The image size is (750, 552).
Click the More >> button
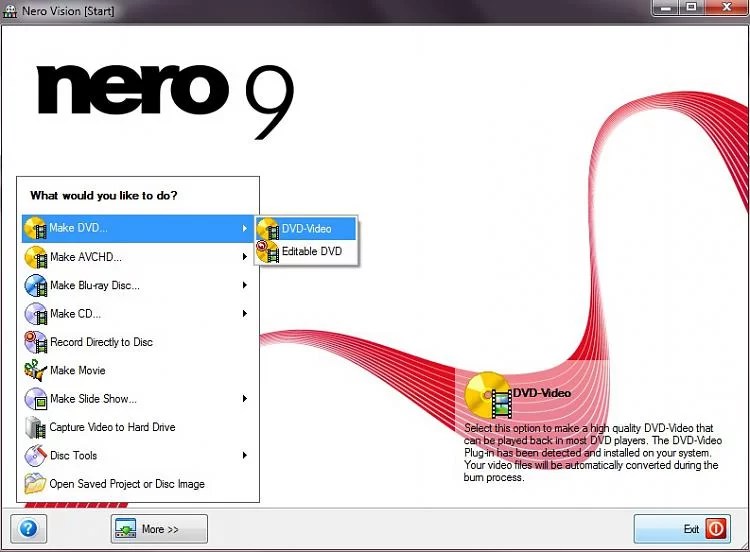pos(159,529)
